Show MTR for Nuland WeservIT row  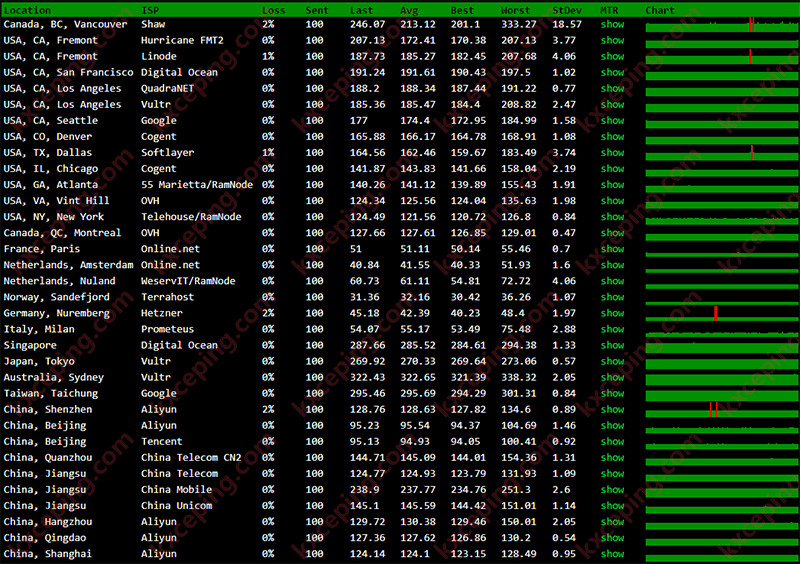(x=612, y=281)
